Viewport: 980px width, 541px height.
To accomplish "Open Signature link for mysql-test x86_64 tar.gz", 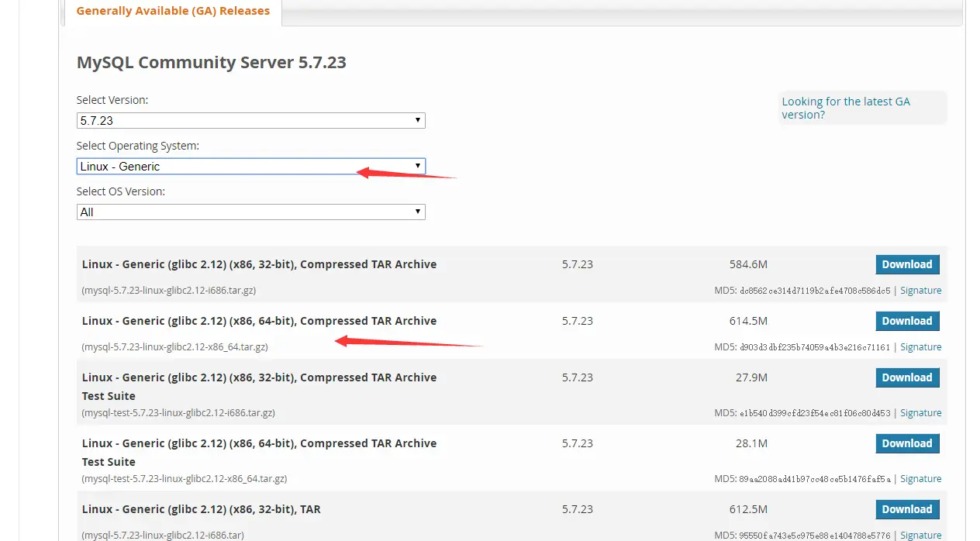I will coord(921,479).
